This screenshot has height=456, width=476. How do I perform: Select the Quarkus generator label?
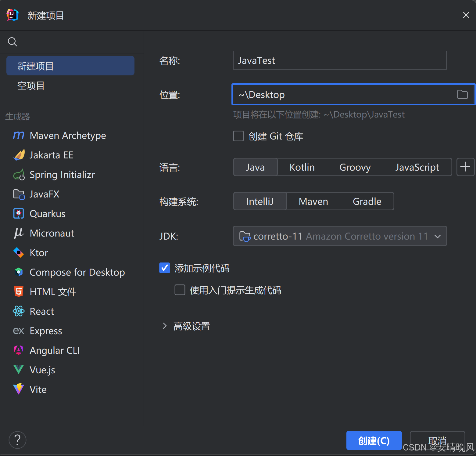point(48,214)
